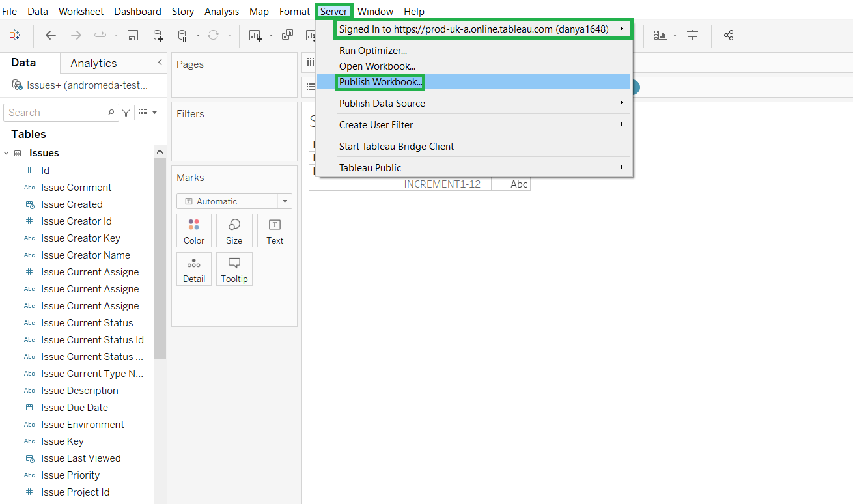The width and height of the screenshot is (853, 504).
Task: Click the Share Workbook icon
Action: coord(728,35)
